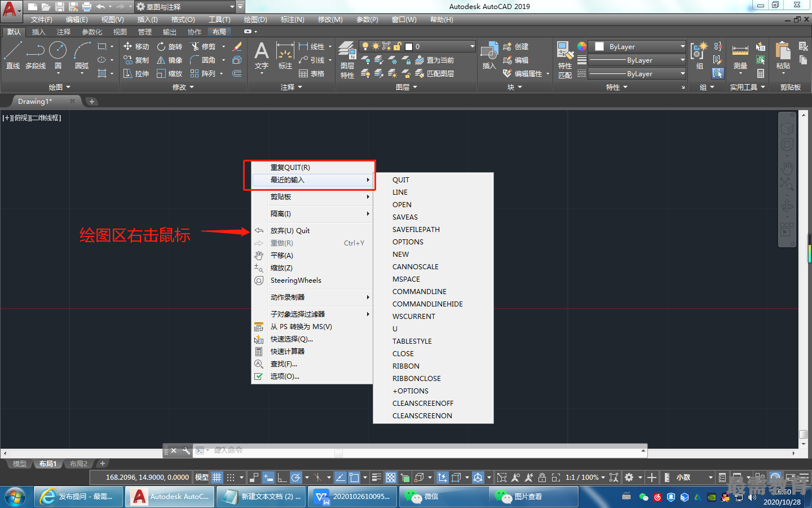The width and height of the screenshot is (812, 508).
Task: Expand the 图层 panel flyout
Action: [x=407, y=87]
